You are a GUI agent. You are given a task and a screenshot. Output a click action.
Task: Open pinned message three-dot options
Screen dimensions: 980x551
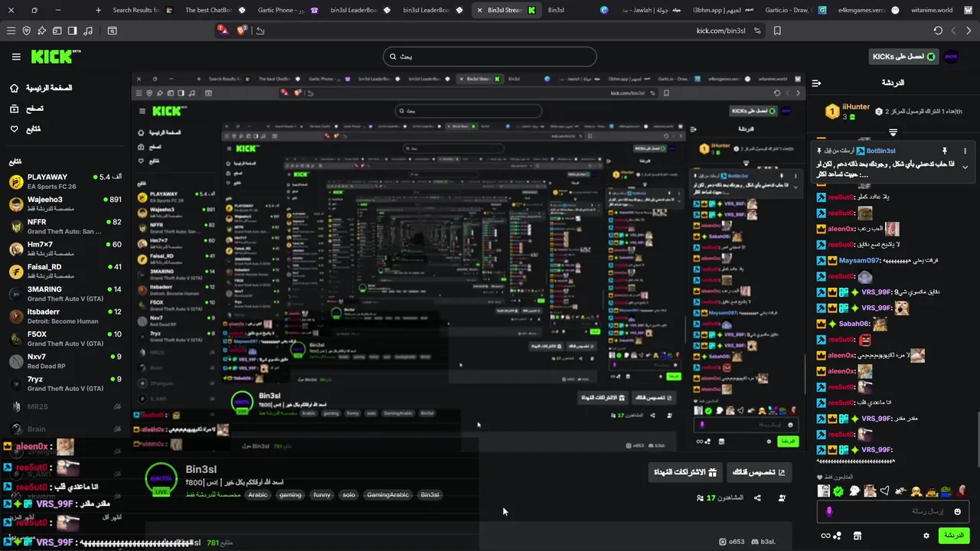pos(965,151)
